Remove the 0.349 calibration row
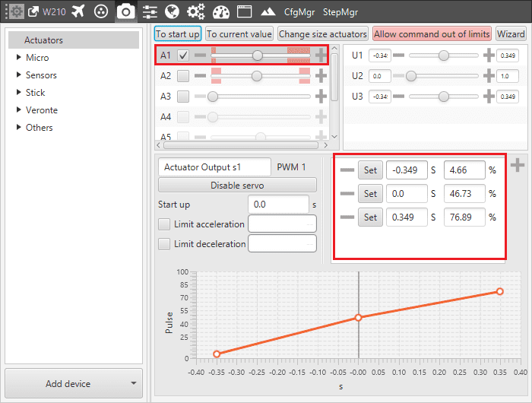Viewport: 532px width, 403px height. point(347,217)
